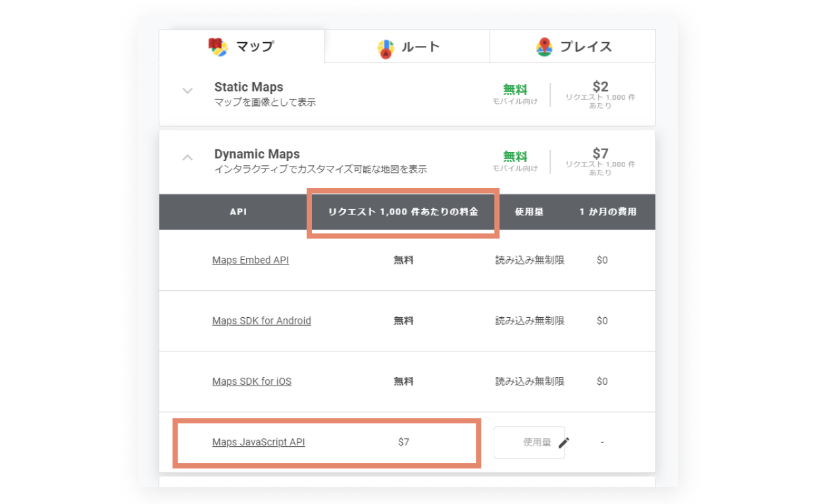Open the Maps SDK for iOS link
816x504 pixels.
click(x=251, y=382)
